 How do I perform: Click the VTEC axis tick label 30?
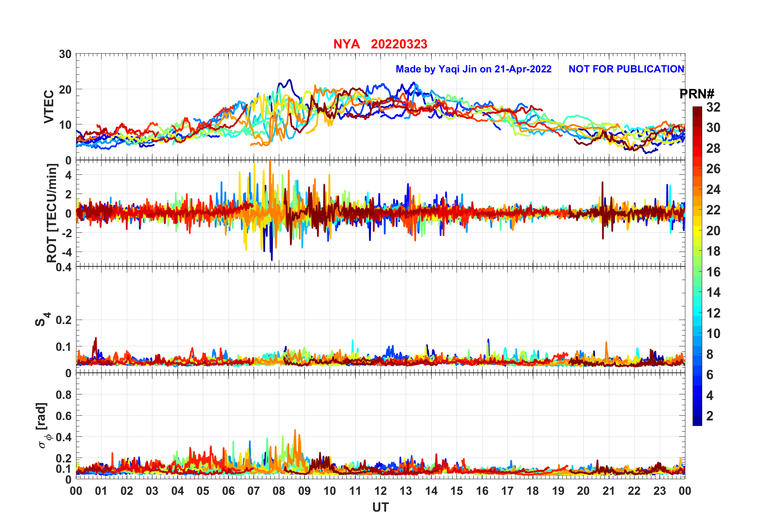pyautogui.click(x=66, y=54)
